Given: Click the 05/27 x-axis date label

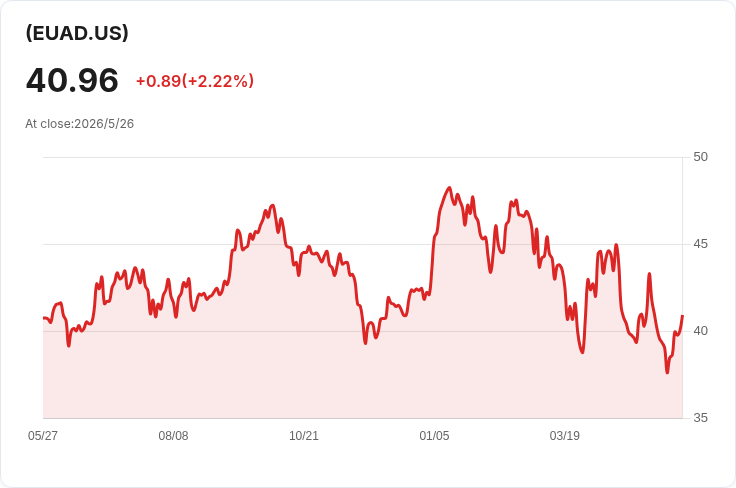Looking at the screenshot, I should point(43,436).
